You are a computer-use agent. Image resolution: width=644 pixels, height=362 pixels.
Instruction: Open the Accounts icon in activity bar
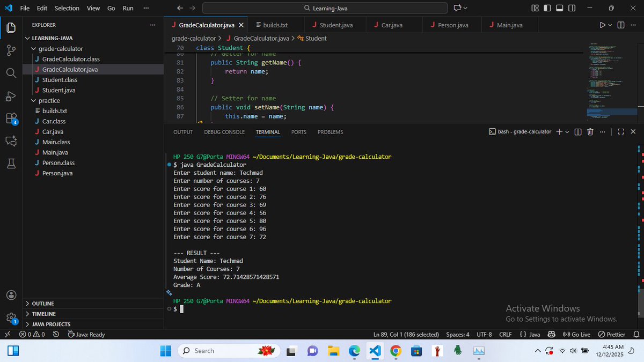coord(11,295)
